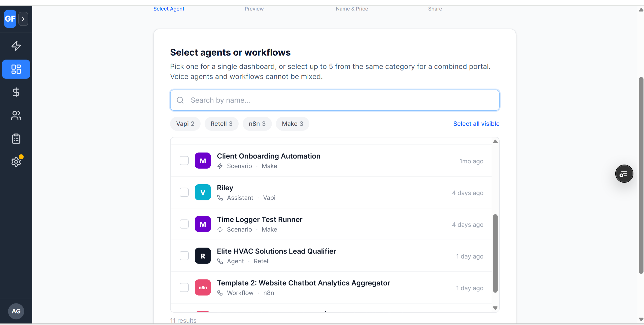The height and width of the screenshot is (325, 644).
Task: Open the dollar sign billing icon
Action: pyautogui.click(x=16, y=92)
